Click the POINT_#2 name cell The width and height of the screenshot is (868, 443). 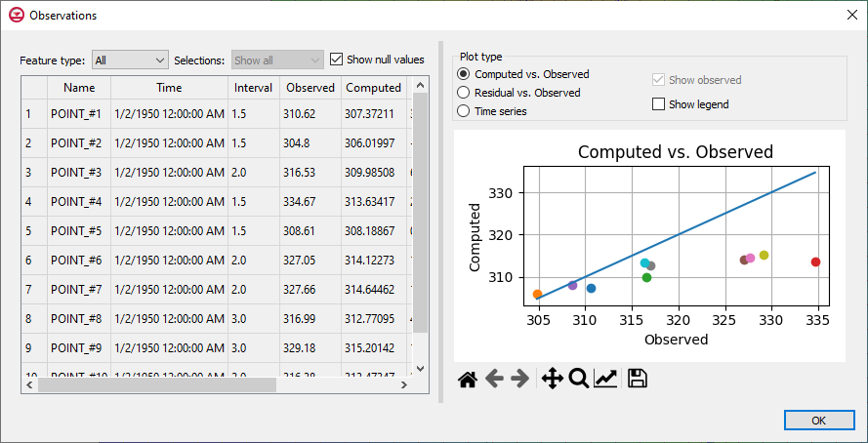tap(79, 143)
